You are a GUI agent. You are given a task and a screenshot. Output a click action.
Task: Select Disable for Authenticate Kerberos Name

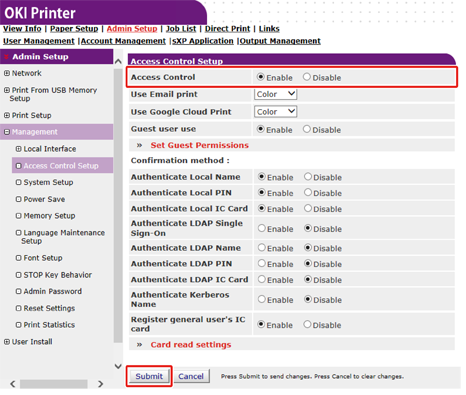point(308,299)
